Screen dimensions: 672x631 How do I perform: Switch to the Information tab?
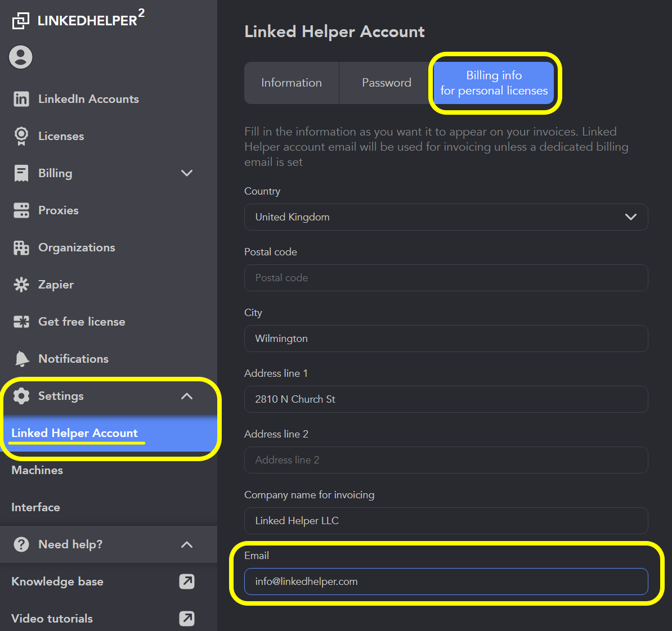point(292,83)
